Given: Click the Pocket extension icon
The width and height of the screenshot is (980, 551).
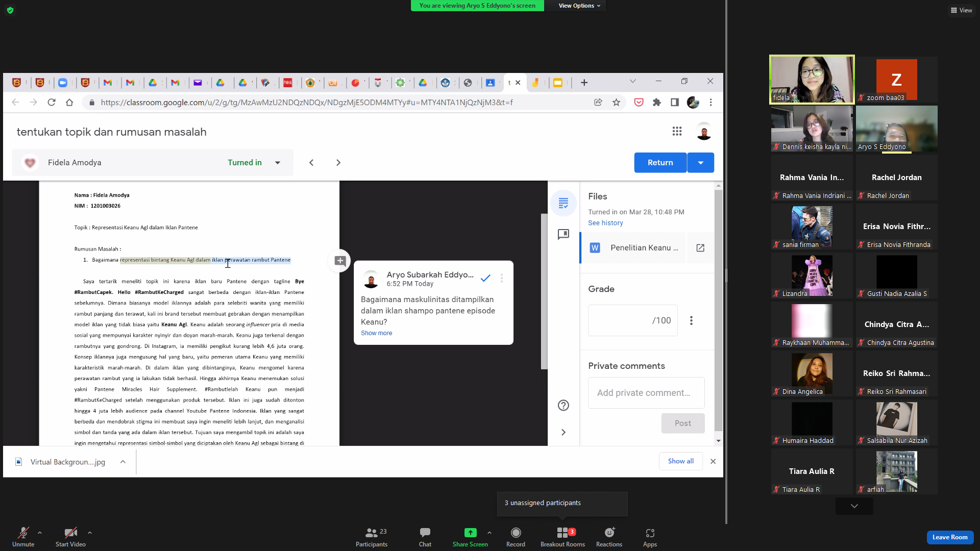Looking at the screenshot, I should [x=639, y=103].
